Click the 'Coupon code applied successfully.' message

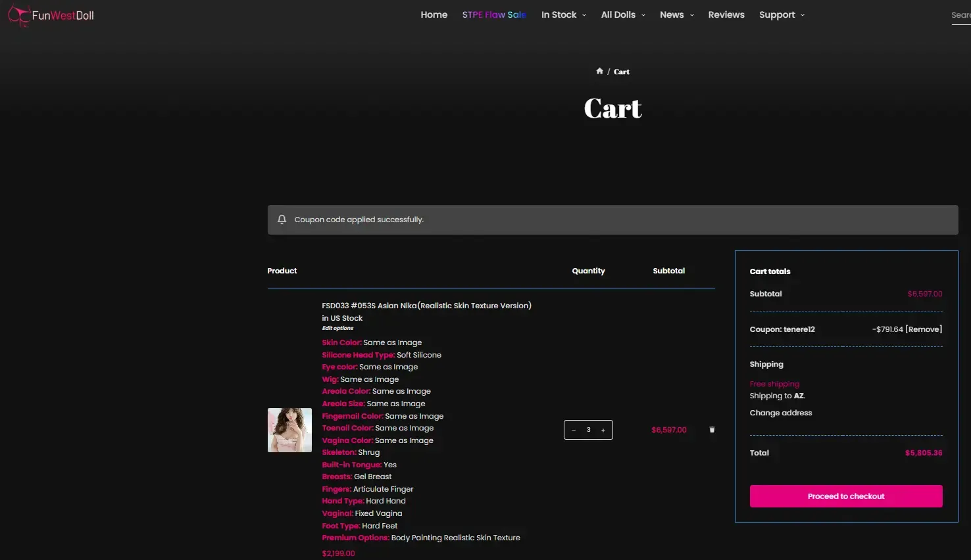click(359, 220)
